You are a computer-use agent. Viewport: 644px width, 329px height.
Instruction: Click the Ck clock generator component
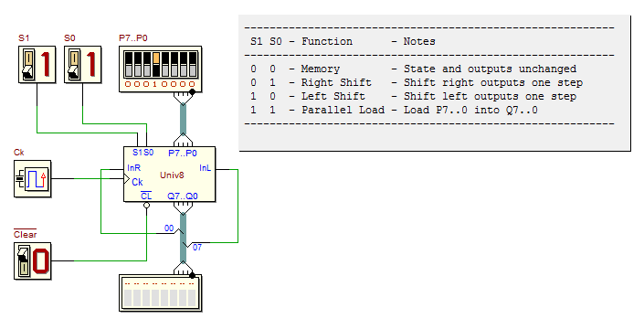click(x=33, y=179)
